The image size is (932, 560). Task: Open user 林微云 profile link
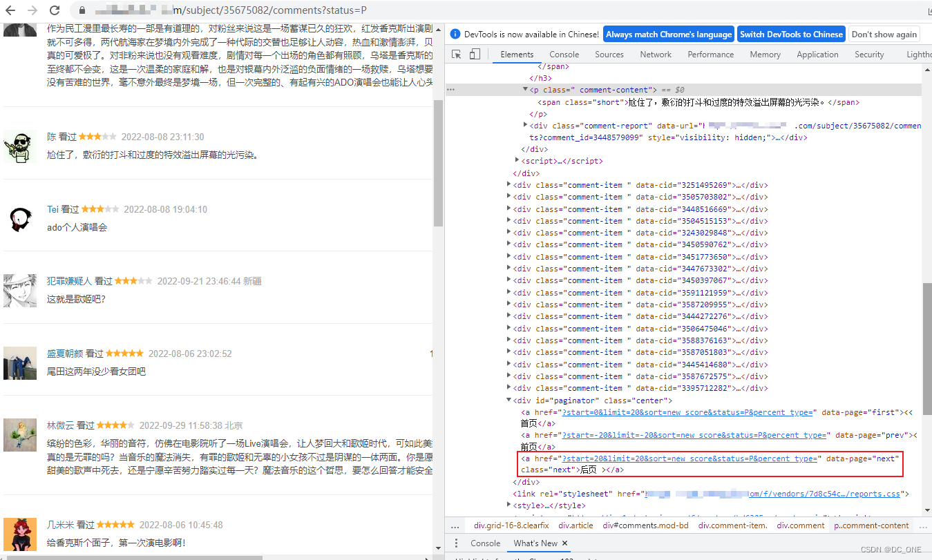(x=60, y=425)
